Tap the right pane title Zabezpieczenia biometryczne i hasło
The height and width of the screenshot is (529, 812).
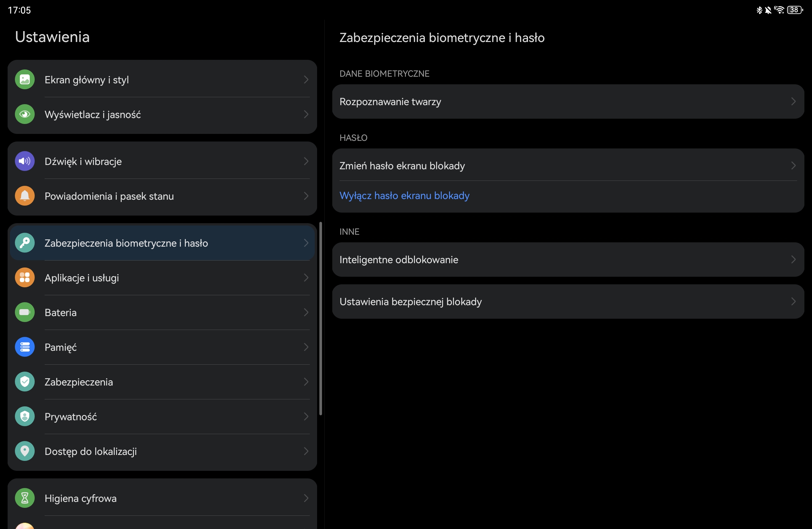pyautogui.click(x=442, y=38)
